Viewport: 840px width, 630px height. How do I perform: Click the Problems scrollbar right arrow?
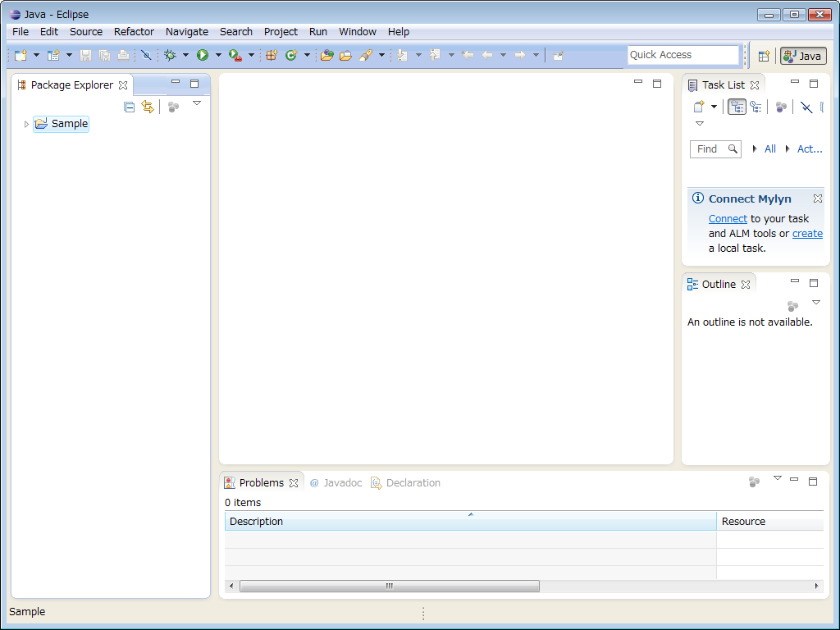coord(816,586)
